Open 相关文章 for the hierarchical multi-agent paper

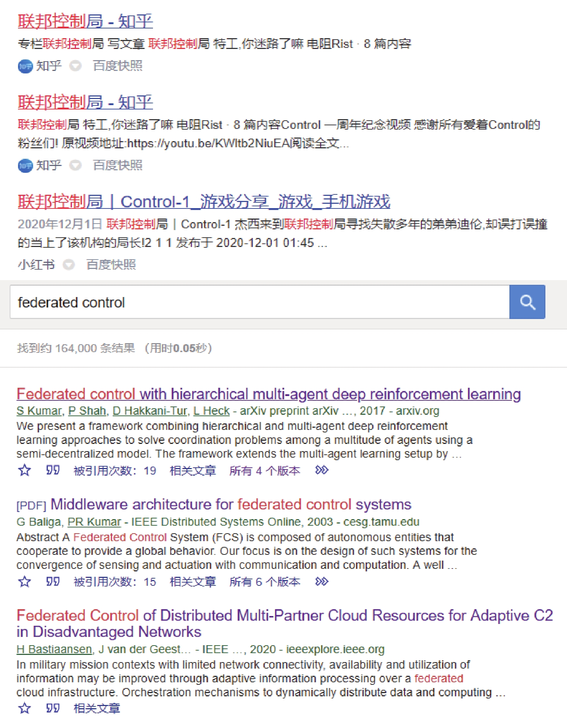[193, 471]
